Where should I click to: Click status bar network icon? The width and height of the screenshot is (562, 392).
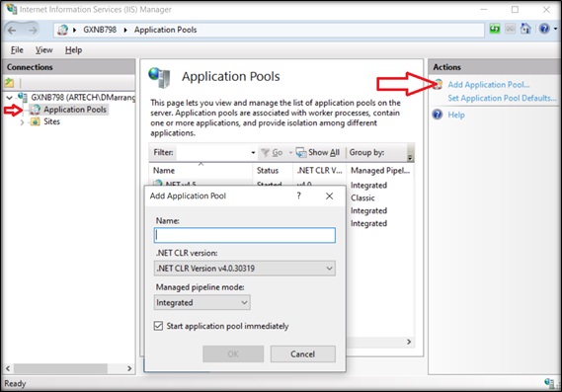click(x=549, y=382)
